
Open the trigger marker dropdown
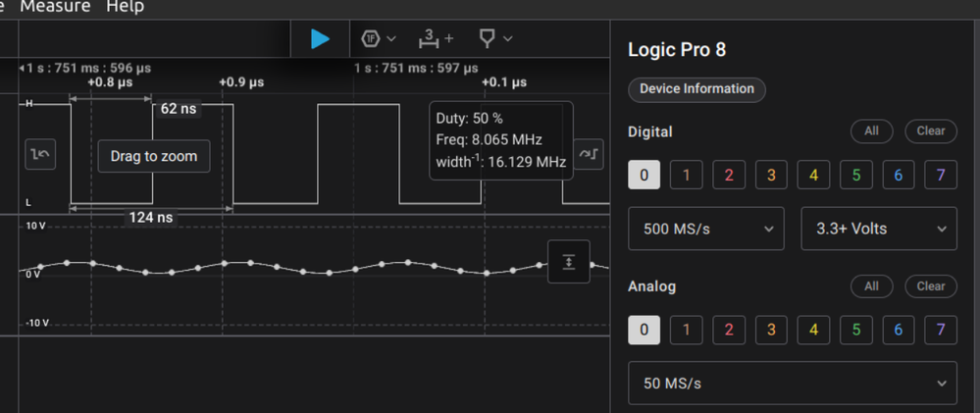[494, 38]
